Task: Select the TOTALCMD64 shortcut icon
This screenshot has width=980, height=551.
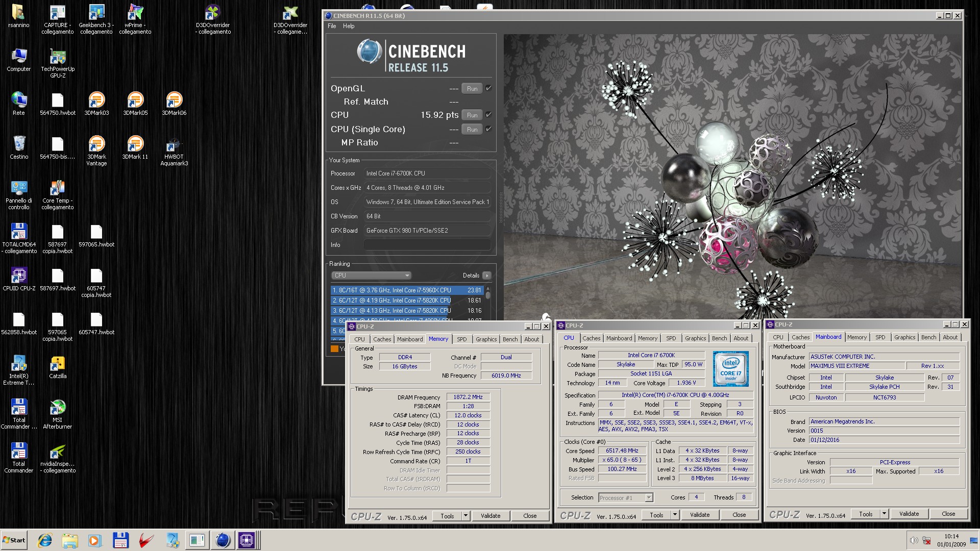Action: click(x=19, y=238)
